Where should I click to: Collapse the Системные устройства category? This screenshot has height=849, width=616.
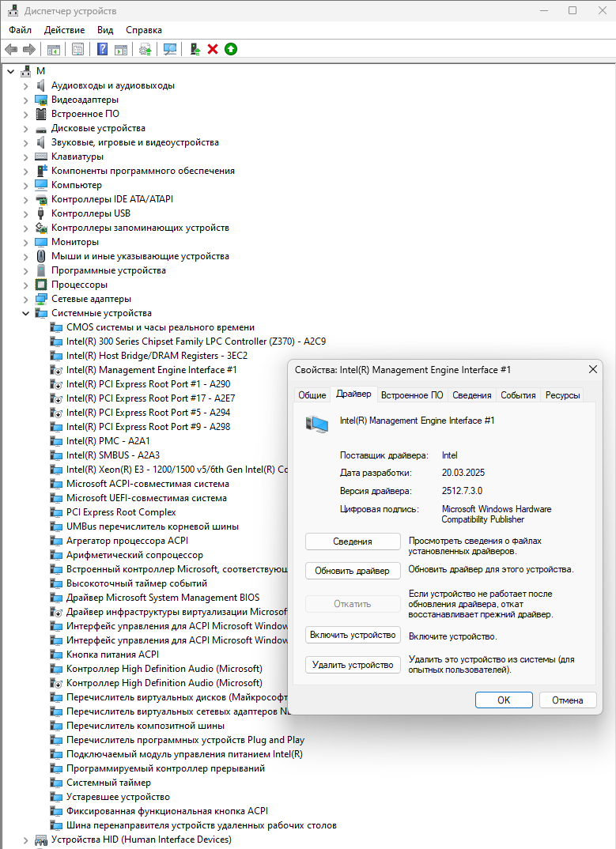pyautogui.click(x=25, y=313)
